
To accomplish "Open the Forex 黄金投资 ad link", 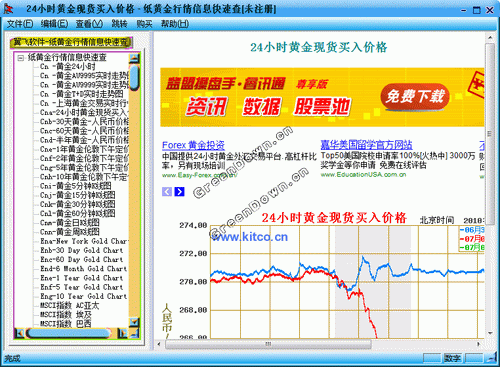I will [x=193, y=145].
